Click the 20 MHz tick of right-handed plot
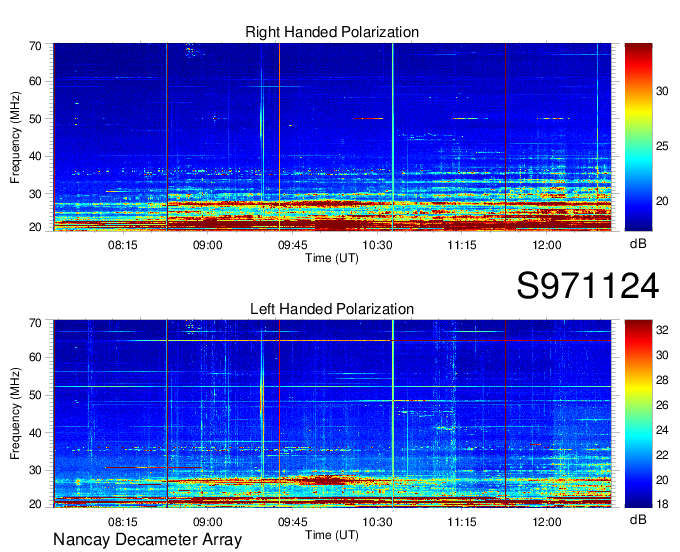This screenshot has width=680, height=552. (x=35, y=227)
